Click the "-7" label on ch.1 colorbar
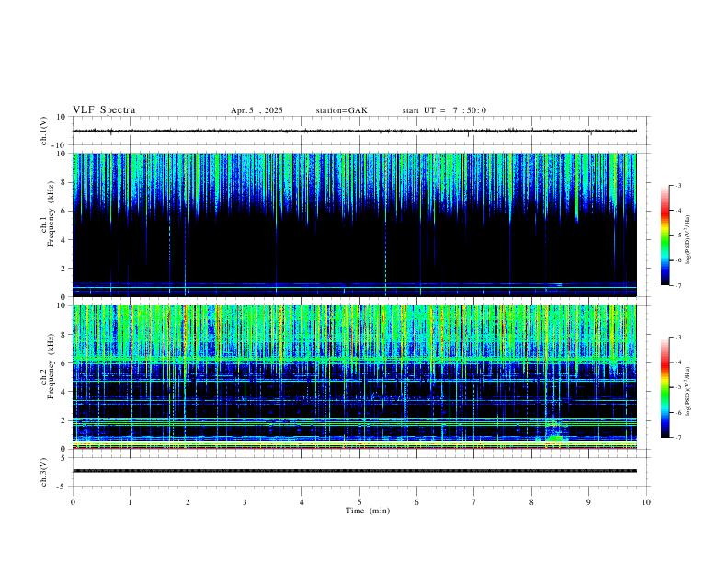Screen dimensions: 728x563 678,285
